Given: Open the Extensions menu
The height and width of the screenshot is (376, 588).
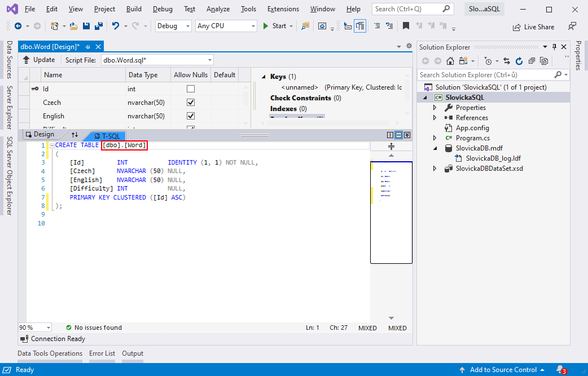Looking at the screenshot, I should point(283,9).
